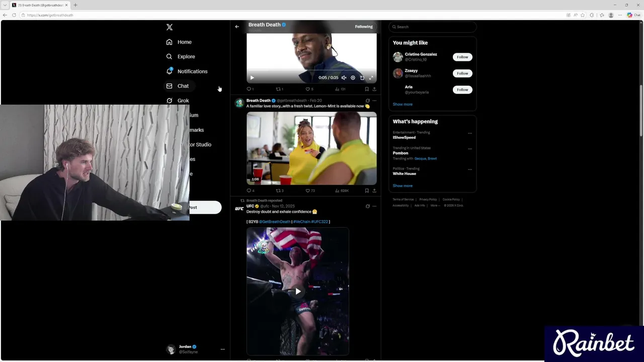
Task: Unmute the top video's sound
Action: click(x=344, y=78)
